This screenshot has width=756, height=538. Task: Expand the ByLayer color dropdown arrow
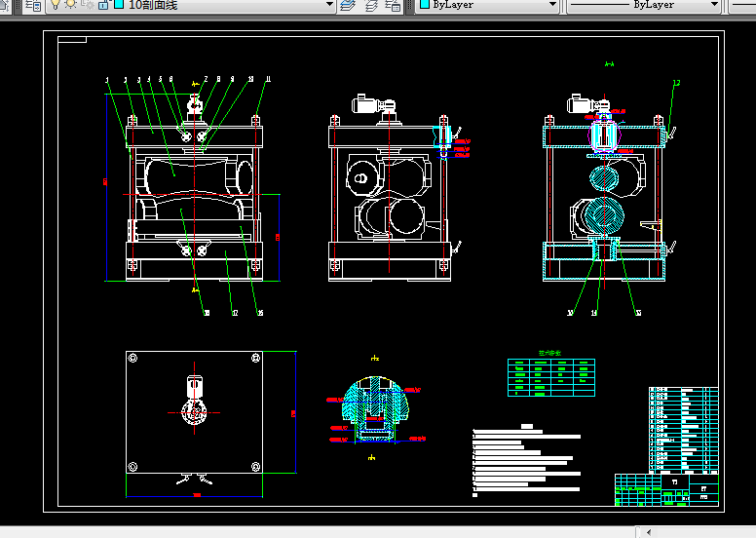[x=552, y=4]
